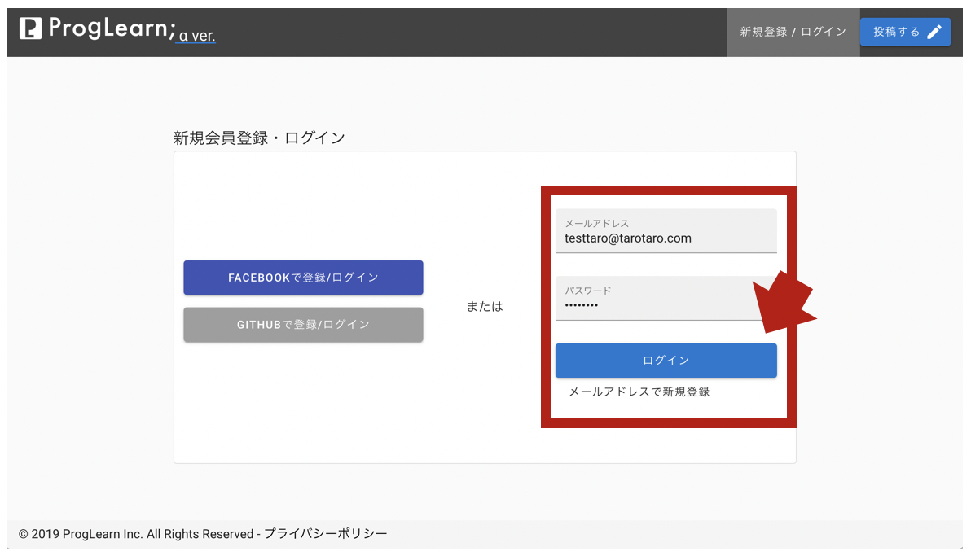The image size is (971, 560).
Task: Click the blue ログイン button
Action: pos(666,360)
